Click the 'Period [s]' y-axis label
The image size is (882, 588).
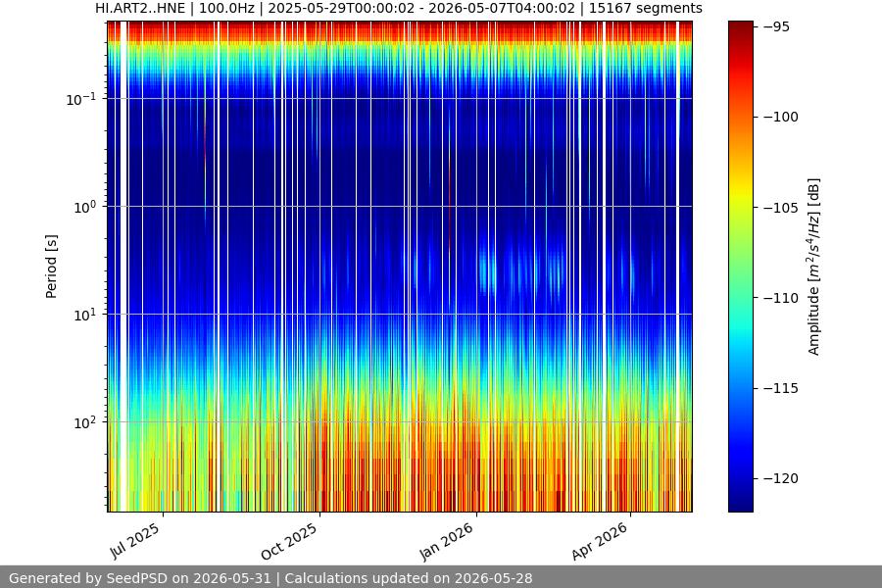(x=51, y=267)
